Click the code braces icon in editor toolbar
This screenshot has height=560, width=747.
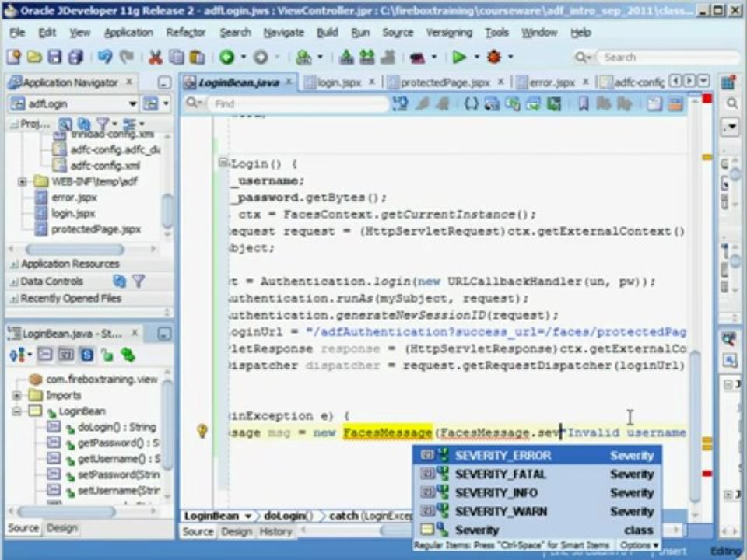coord(472,103)
